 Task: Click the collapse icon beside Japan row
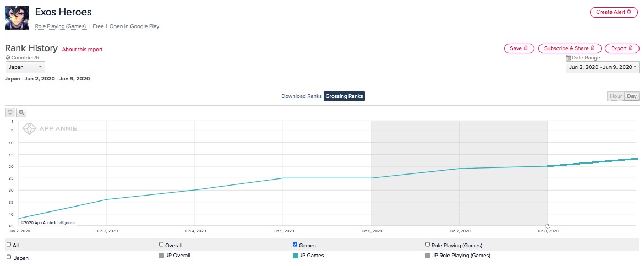9,257
